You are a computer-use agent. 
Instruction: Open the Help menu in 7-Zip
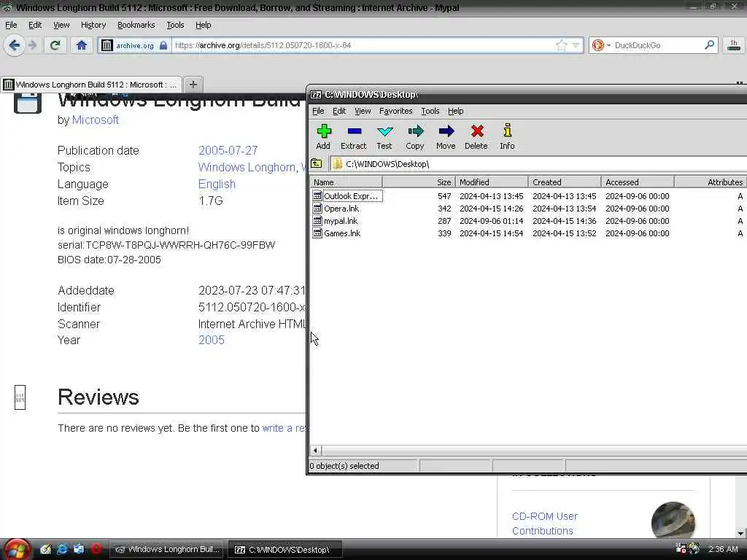pyautogui.click(x=455, y=111)
